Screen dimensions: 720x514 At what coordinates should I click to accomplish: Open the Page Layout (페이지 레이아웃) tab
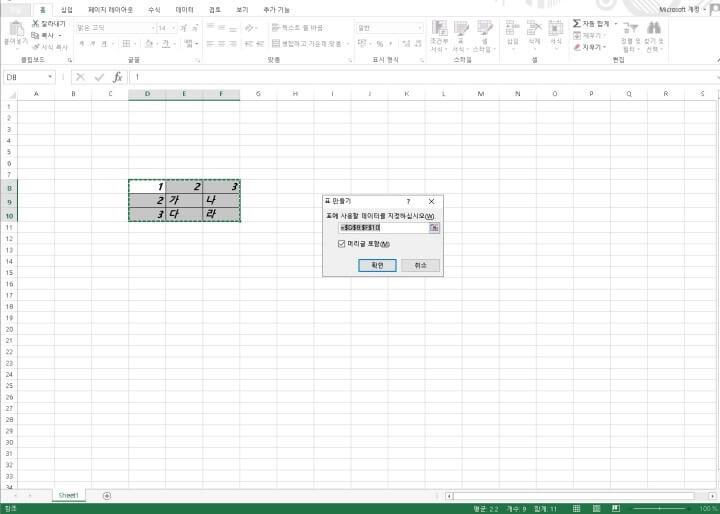110,10
